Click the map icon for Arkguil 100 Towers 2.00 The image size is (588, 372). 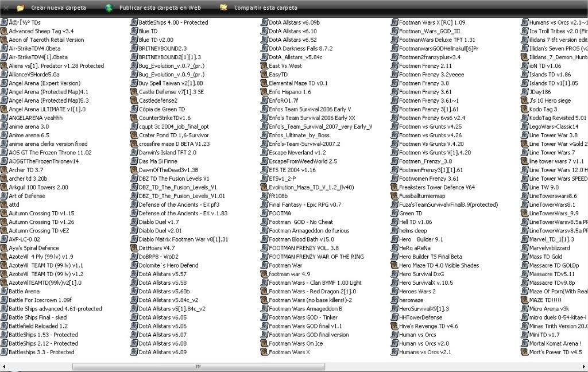click(4, 187)
